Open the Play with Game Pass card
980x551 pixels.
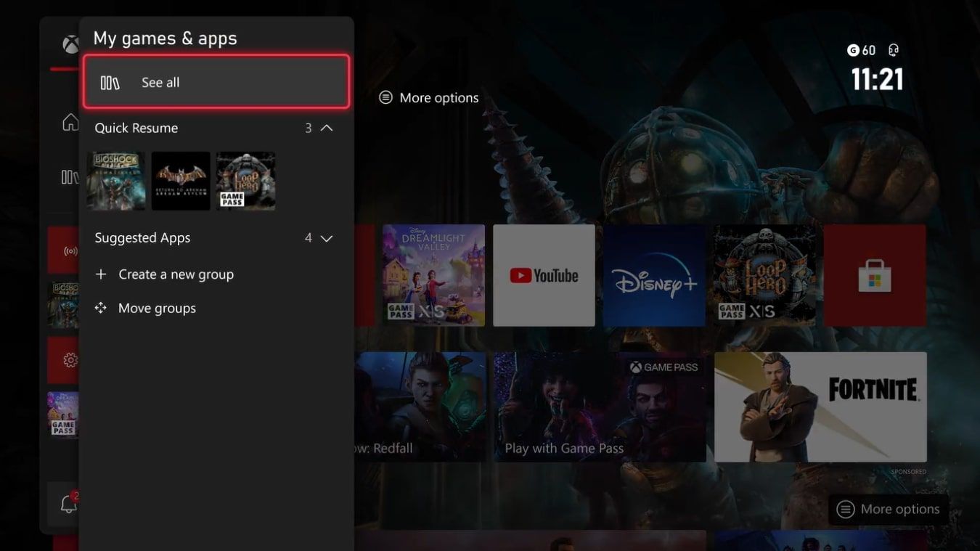click(600, 407)
